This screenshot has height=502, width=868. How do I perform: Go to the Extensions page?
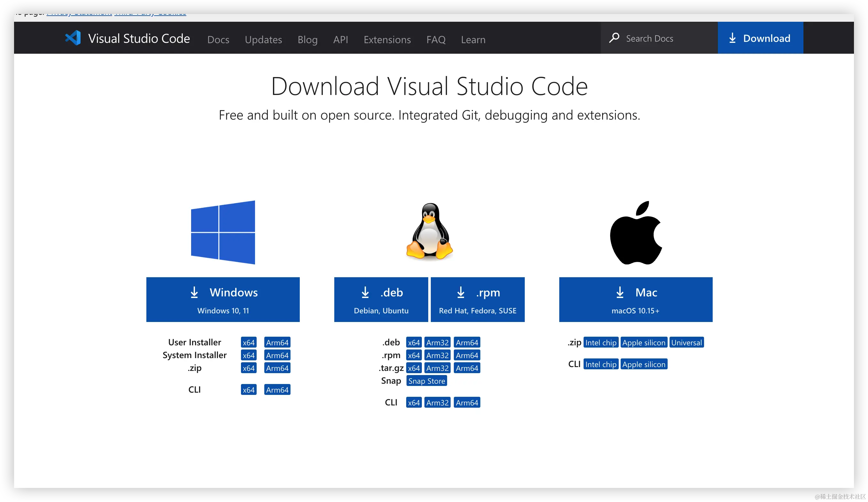click(x=387, y=40)
